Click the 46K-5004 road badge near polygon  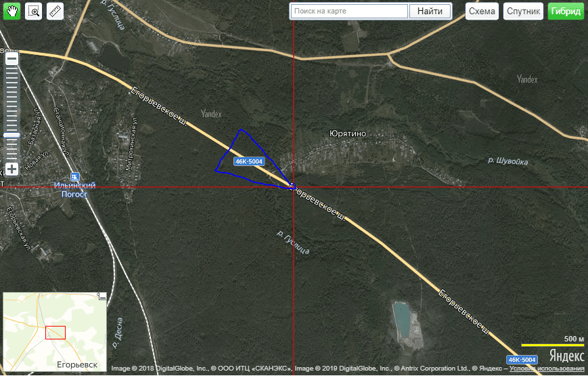(x=248, y=161)
